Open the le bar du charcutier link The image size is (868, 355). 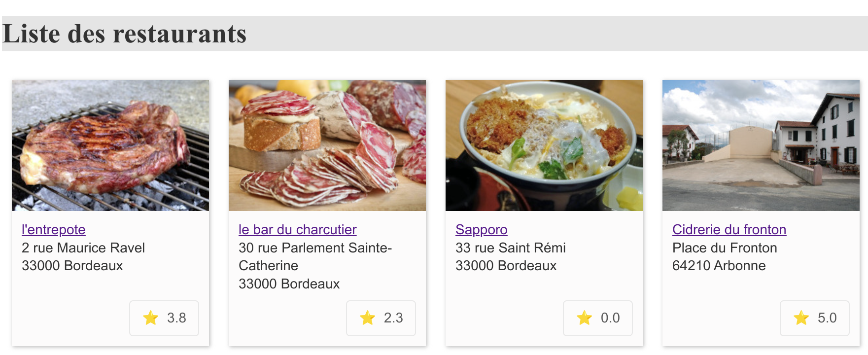point(297,230)
